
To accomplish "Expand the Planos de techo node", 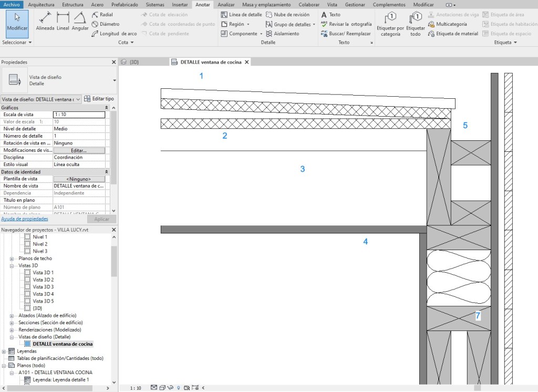I will [12, 259].
